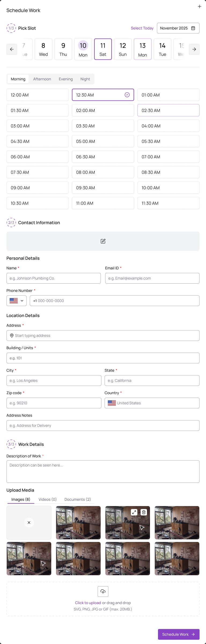Click the State input field
Image resolution: width=206 pixels, height=644 pixels.
[152, 381]
